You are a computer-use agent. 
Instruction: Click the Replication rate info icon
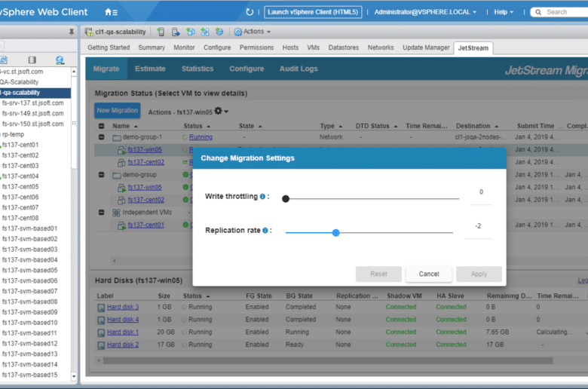265,231
